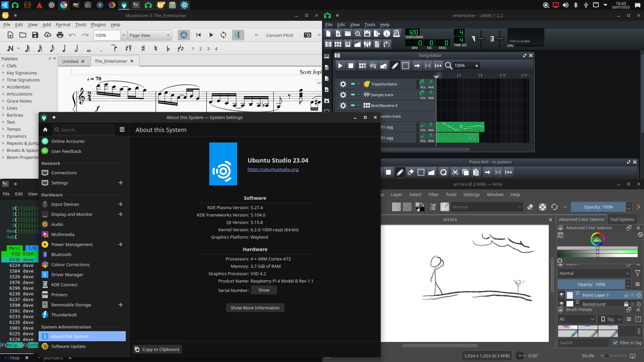Open the Tools menu in LMMS
Screen dimensions: 644x362
point(370,24)
